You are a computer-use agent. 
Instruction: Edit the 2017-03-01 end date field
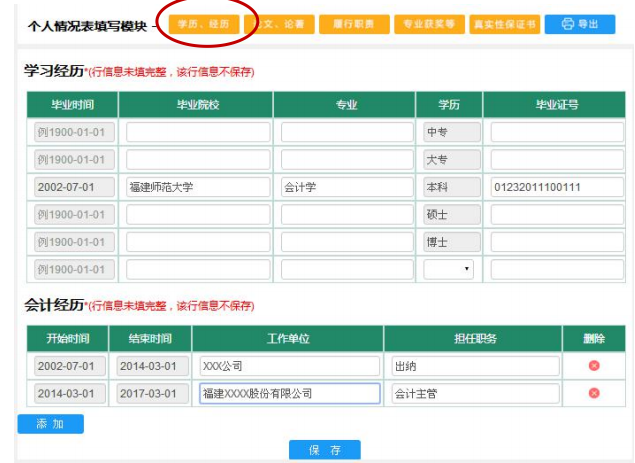point(153,393)
